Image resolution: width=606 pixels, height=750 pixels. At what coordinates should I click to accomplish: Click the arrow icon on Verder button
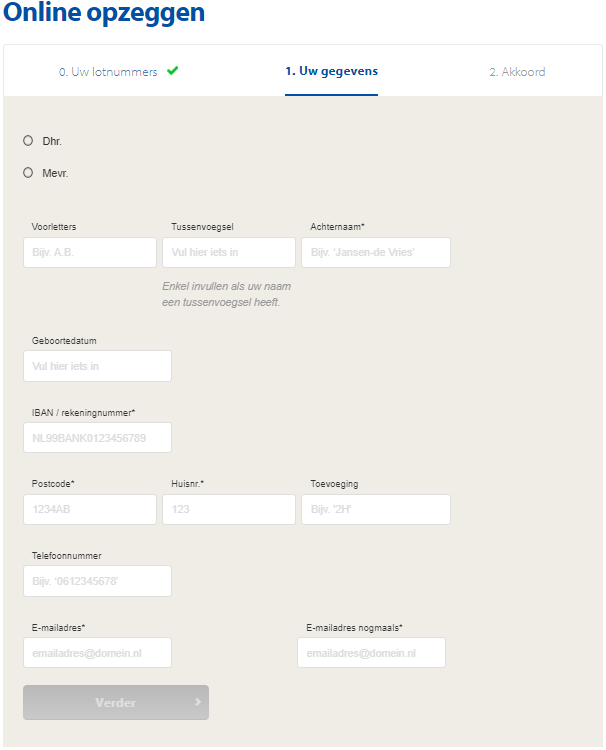click(x=198, y=702)
